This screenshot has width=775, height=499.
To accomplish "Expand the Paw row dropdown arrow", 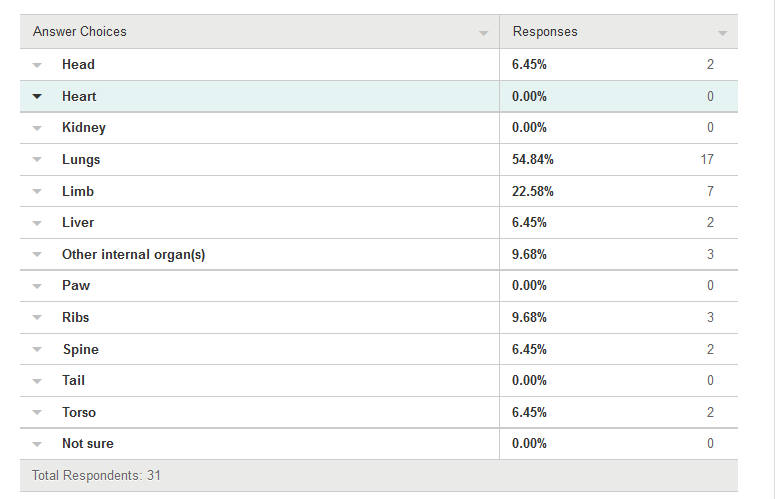I will [37, 286].
